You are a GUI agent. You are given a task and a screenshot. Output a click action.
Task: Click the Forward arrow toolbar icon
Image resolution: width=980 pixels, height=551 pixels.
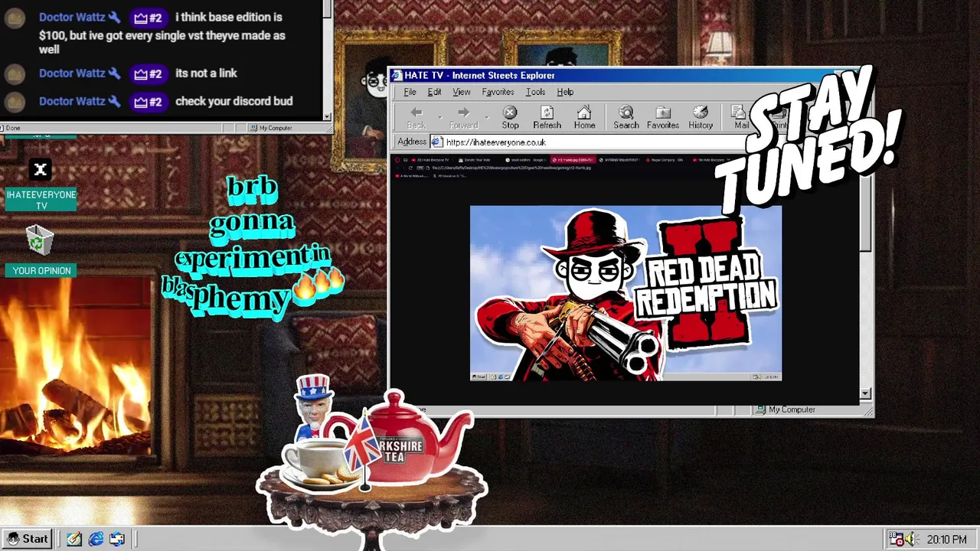tap(463, 112)
